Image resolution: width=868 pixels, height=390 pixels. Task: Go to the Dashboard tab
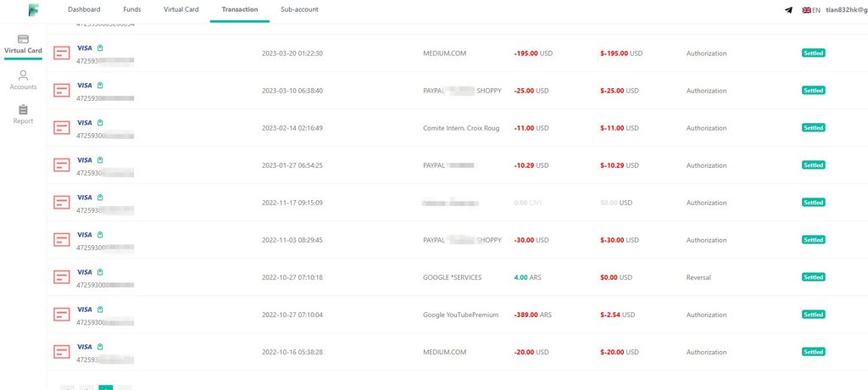point(84,9)
